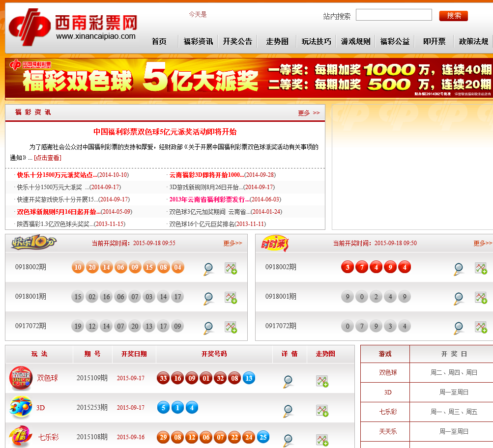Image resolution: width=493 pixels, height=448 pixels.
Task: Click 更多>> in 时时彩 panel
Action: pos(483,243)
